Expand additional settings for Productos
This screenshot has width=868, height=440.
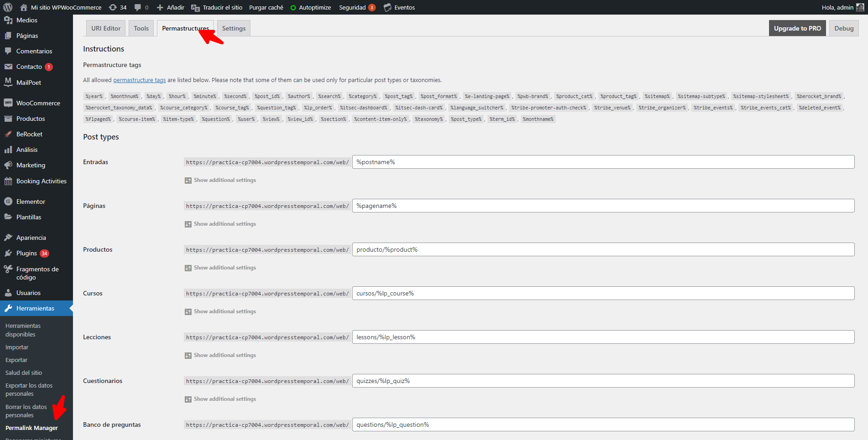tap(220, 268)
